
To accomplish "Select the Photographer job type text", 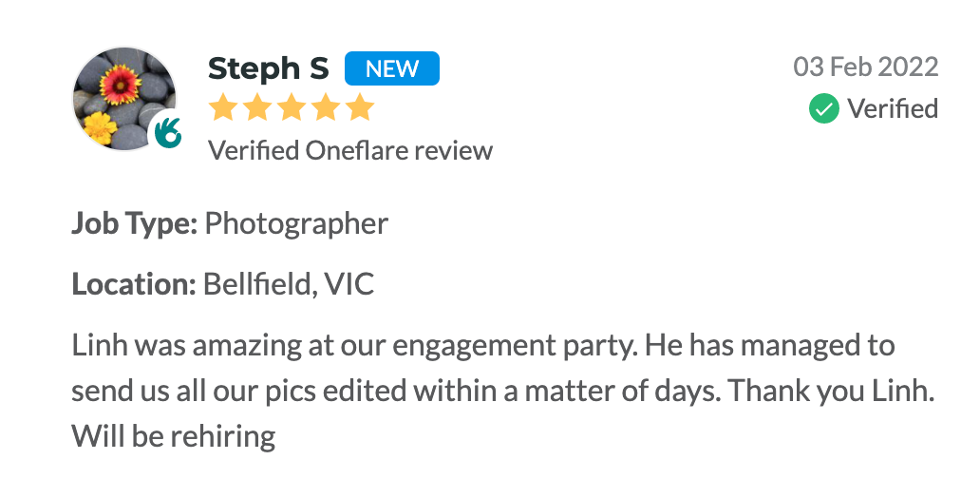I will (296, 223).
